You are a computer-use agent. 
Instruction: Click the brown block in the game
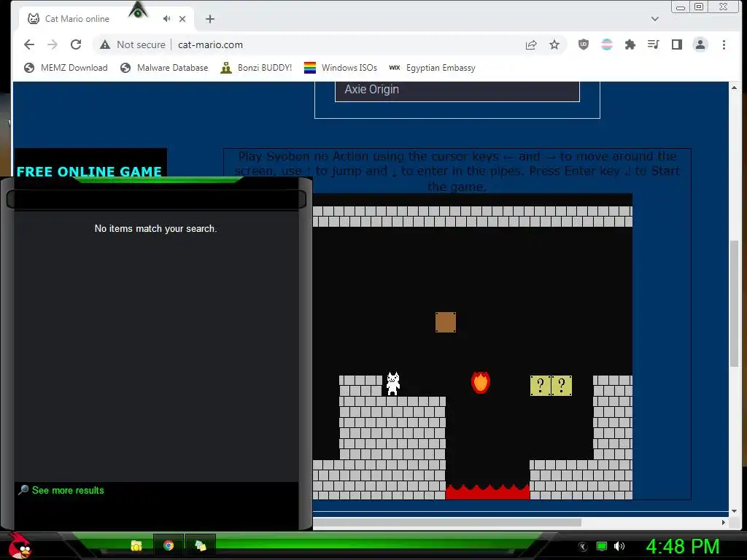point(446,322)
